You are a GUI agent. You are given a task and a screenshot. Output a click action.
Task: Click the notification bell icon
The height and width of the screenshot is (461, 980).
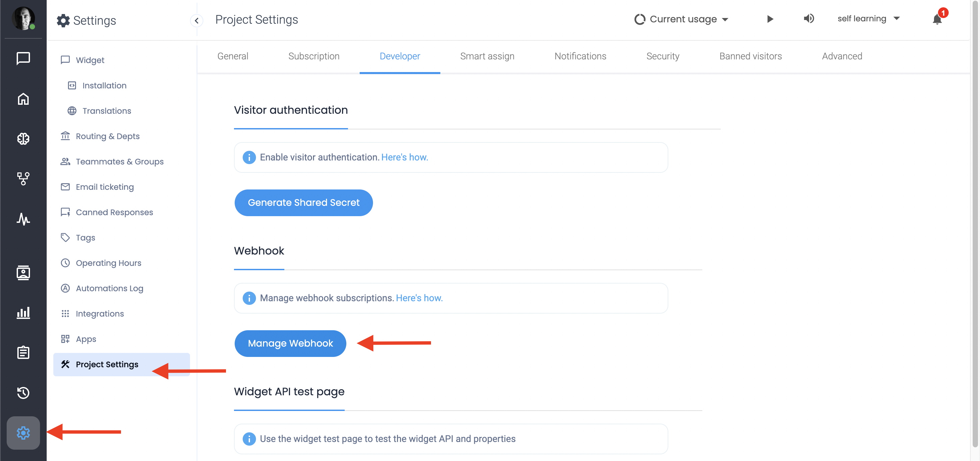(x=937, y=19)
